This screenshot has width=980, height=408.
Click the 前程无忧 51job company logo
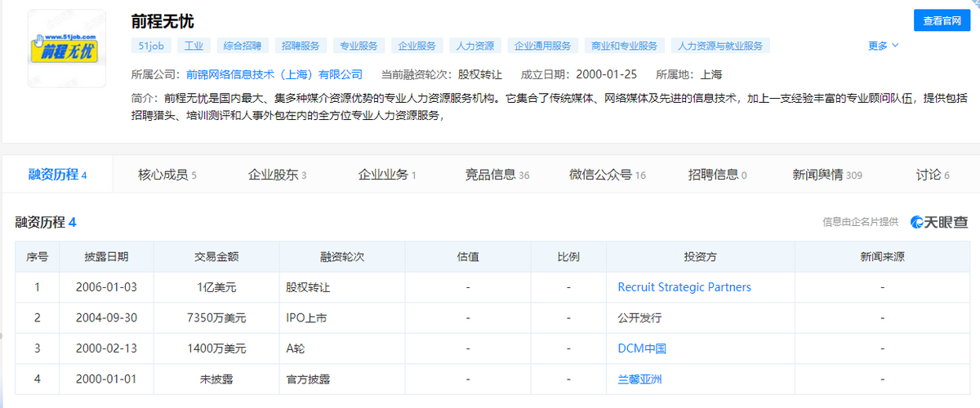(66, 49)
